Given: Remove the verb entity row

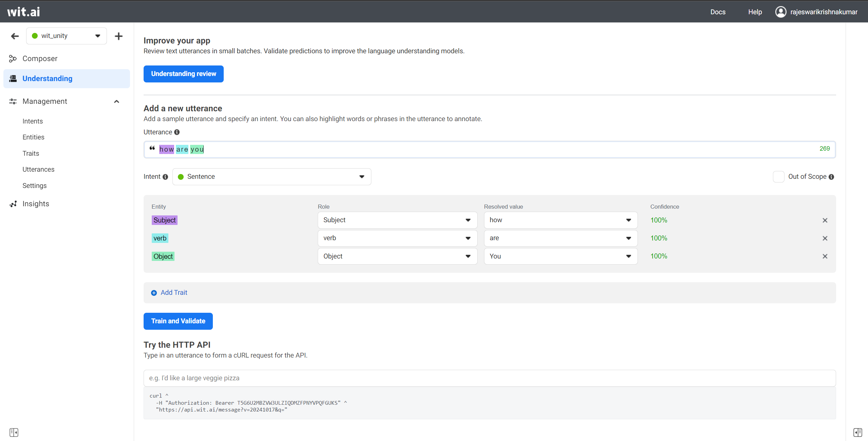Looking at the screenshot, I should [x=825, y=238].
